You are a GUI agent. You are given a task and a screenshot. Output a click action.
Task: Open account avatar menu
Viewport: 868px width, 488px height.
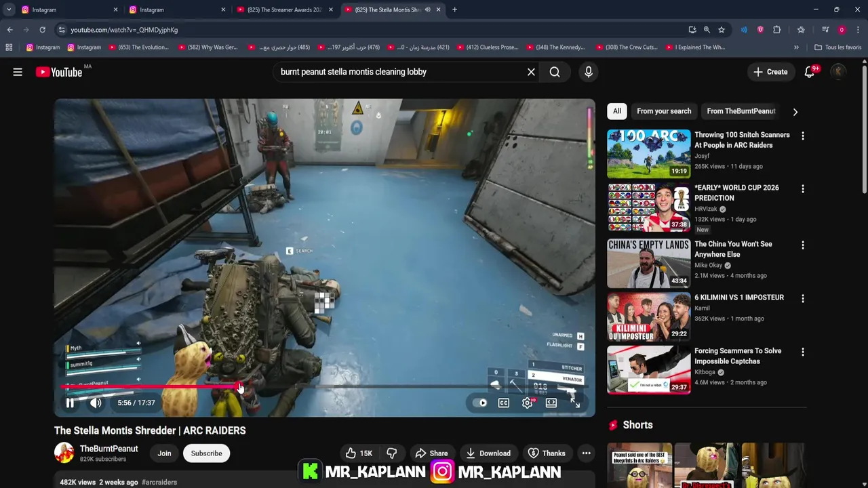[838, 72]
